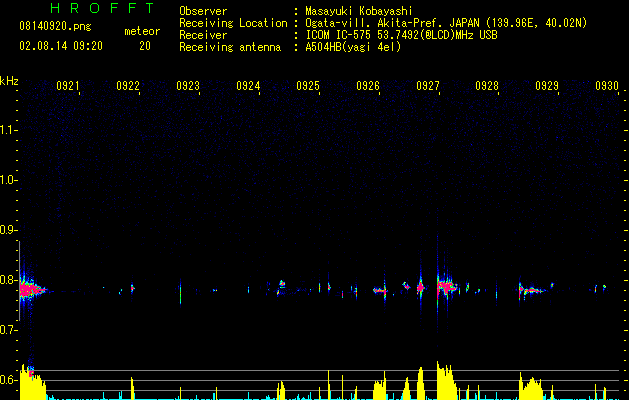Image resolution: width=629 pixels, height=400 pixels.
Task: Click the 0930 time marker
Action: click(x=607, y=86)
